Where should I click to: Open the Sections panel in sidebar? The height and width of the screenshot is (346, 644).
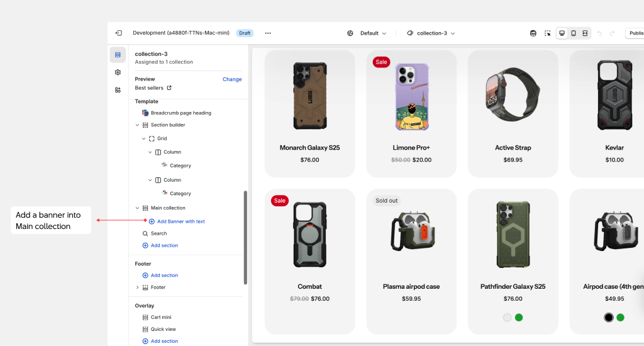tap(118, 55)
